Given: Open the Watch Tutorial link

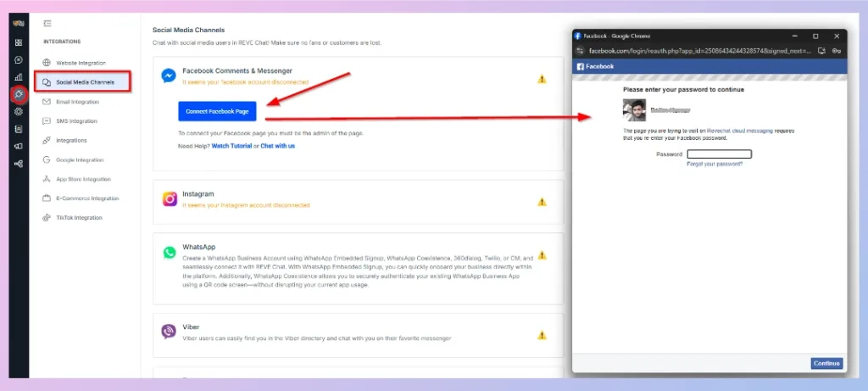Looking at the screenshot, I should (x=231, y=146).
